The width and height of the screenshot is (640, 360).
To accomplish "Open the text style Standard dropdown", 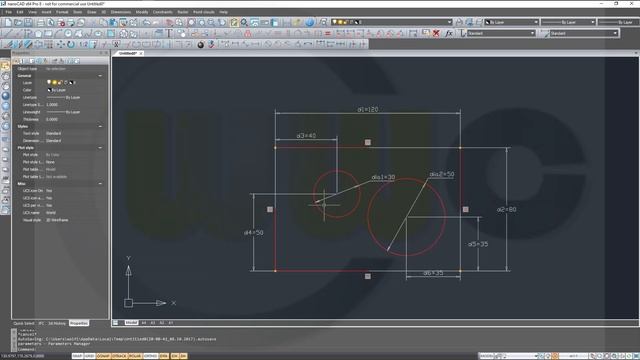I will [x=501, y=33].
